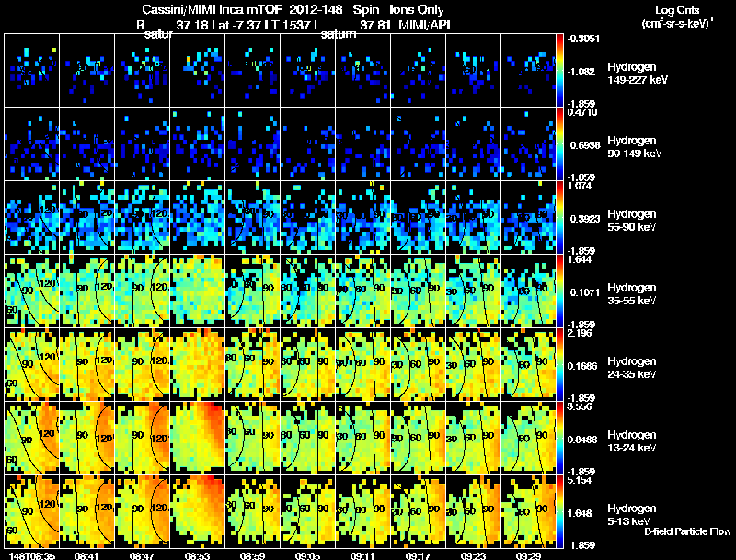
Task: Click the color bar for the 13-24 keV row
Action: [559, 439]
